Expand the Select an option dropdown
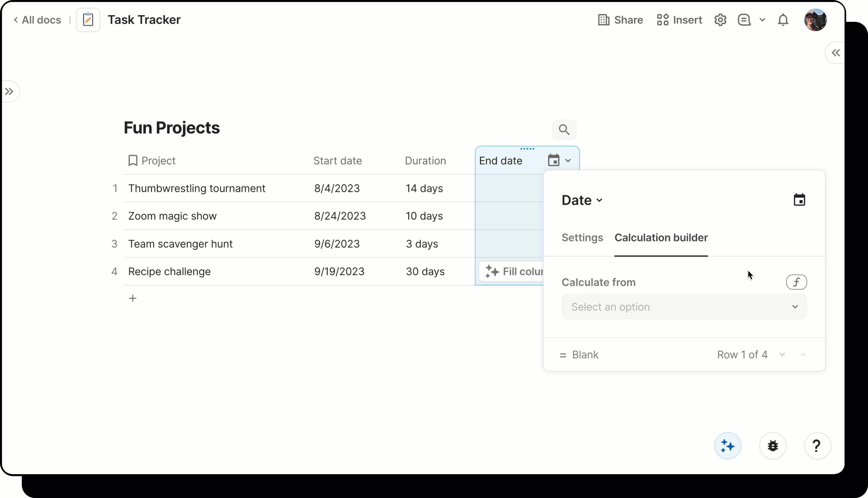 683,307
